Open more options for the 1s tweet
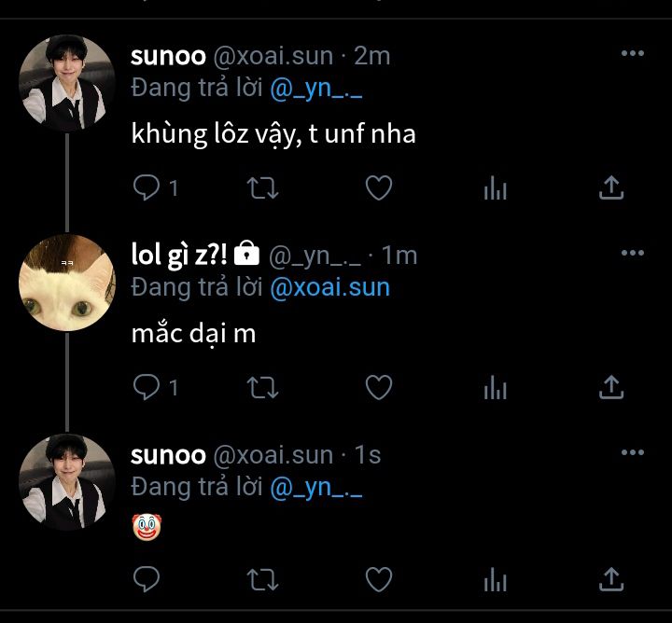672x623 pixels. click(633, 452)
